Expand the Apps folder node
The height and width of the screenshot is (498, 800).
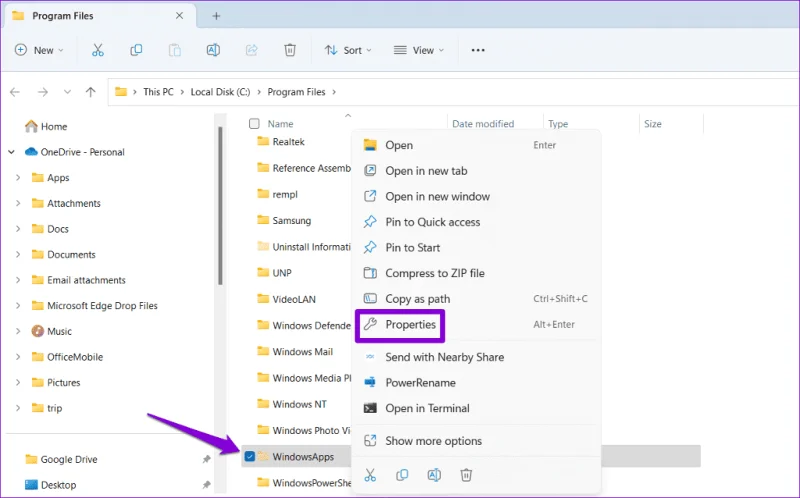18,178
